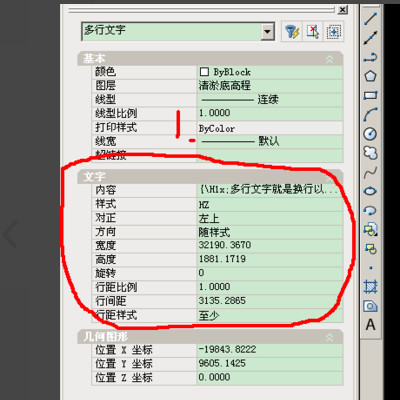Image resolution: width=400 pixels, height=400 pixels.
Task: Edit the 线型比例 value 1.0000
Action: click(270, 113)
